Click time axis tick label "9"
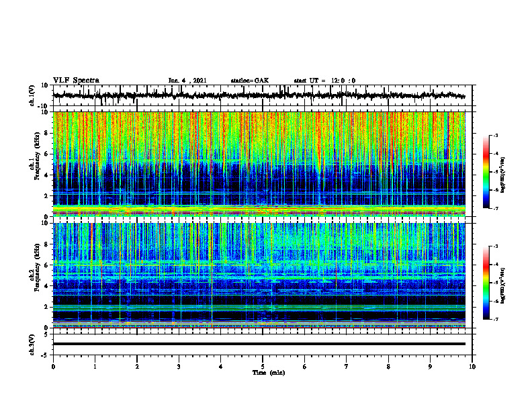Viewport: 532px width, 411px height. point(430,367)
